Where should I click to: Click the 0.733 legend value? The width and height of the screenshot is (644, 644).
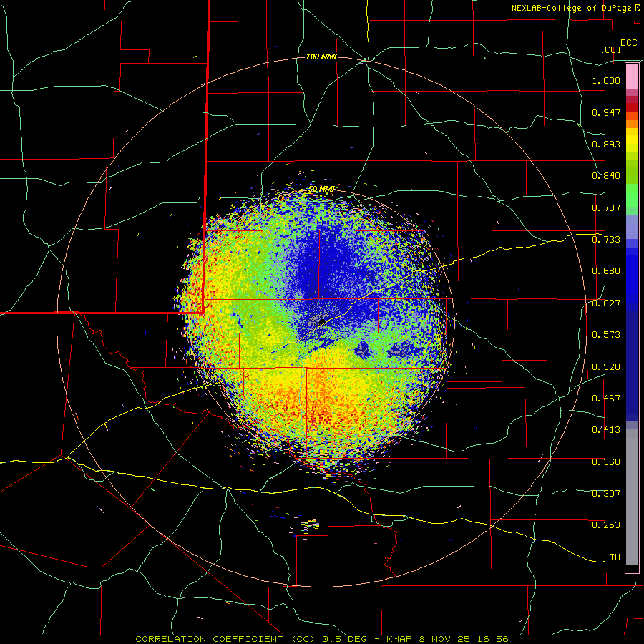point(606,240)
